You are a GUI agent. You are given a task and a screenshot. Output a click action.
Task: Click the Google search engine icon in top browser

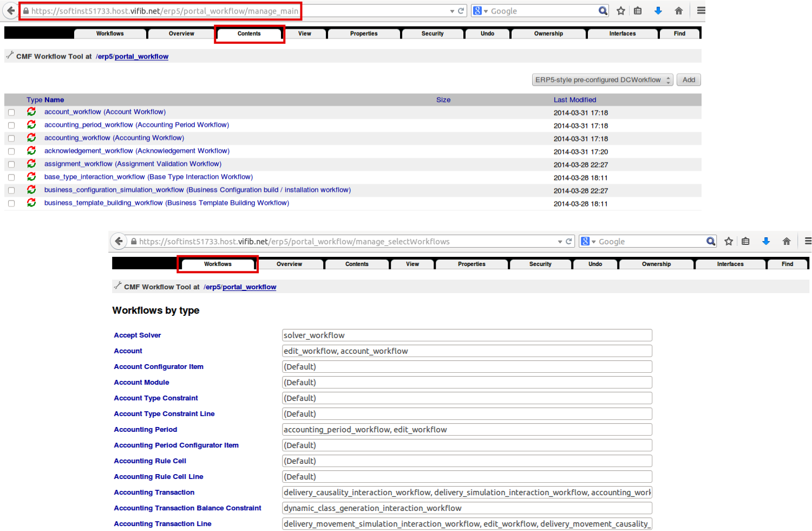click(x=477, y=11)
